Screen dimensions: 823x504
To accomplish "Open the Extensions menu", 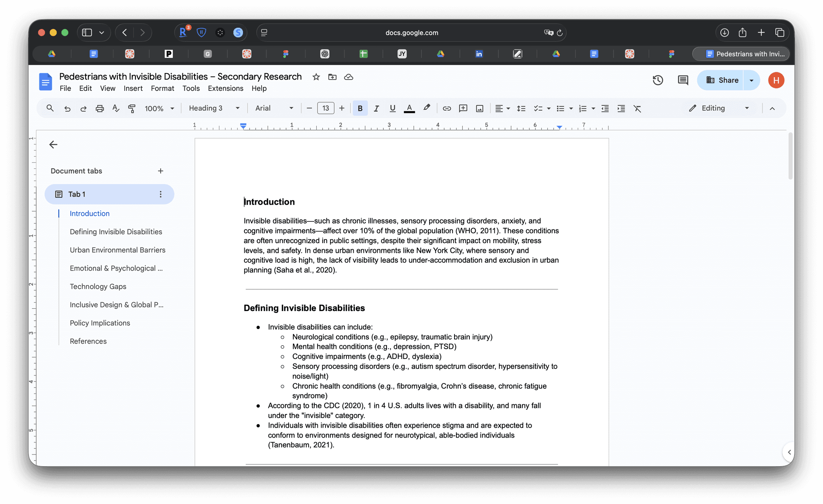I will tap(225, 88).
